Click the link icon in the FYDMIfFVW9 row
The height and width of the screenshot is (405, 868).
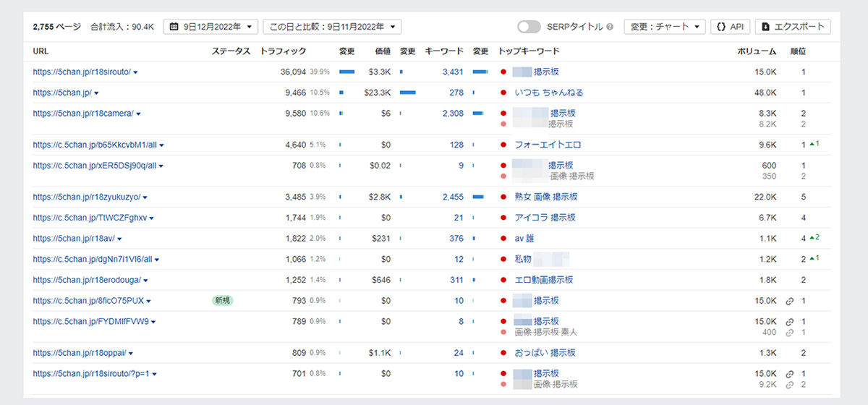point(790,321)
